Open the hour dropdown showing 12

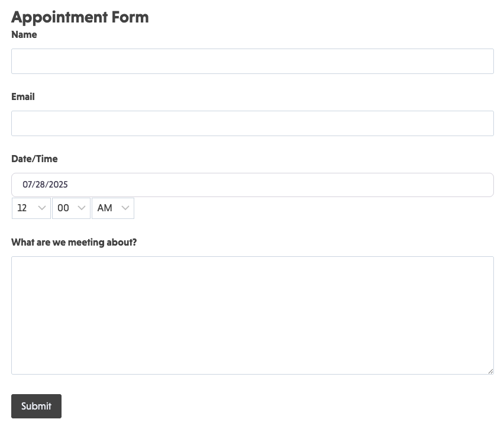point(31,208)
